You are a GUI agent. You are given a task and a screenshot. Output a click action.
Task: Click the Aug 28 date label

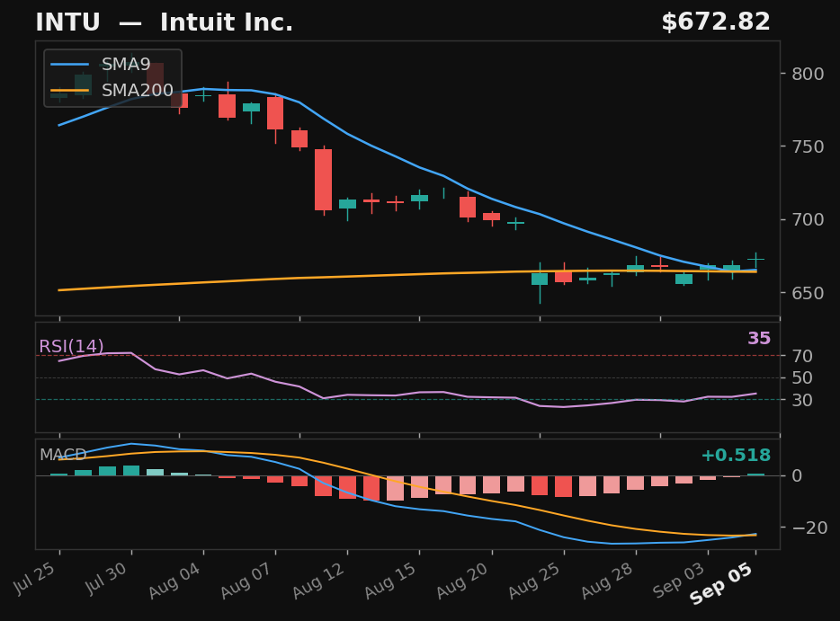pyautogui.click(x=607, y=581)
